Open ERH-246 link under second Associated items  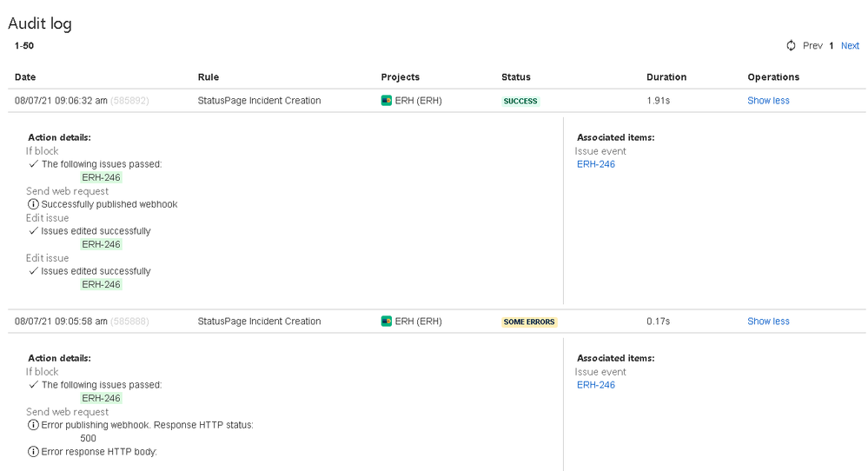pos(596,385)
